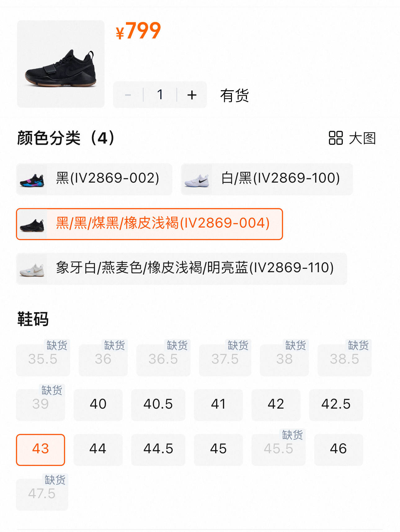400x532 pixels.
Task: Decrease quantity with minus button
Action: point(128,95)
